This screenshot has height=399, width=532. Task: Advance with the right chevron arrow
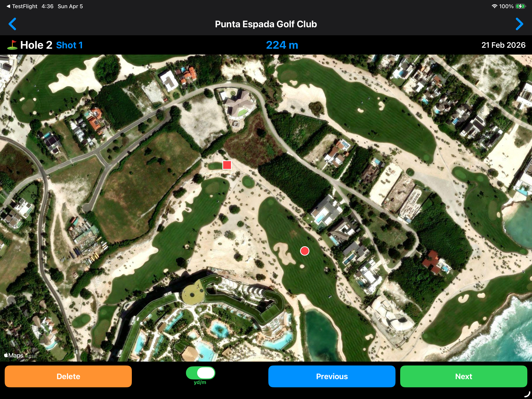coord(519,24)
